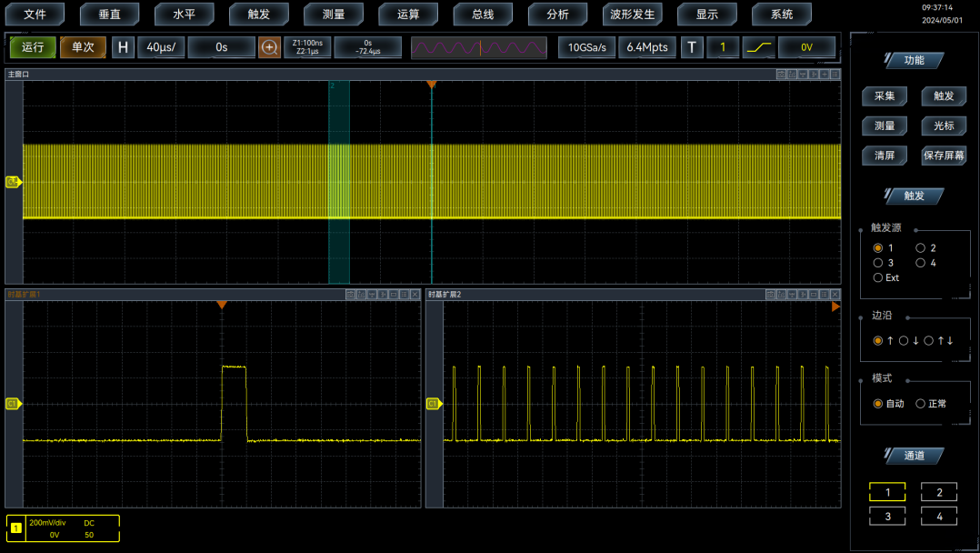Image resolution: width=980 pixels, height=553 pixels.
Task: Click the annotate chart icon in 主窗口 title bar
Action: [792, 74]
